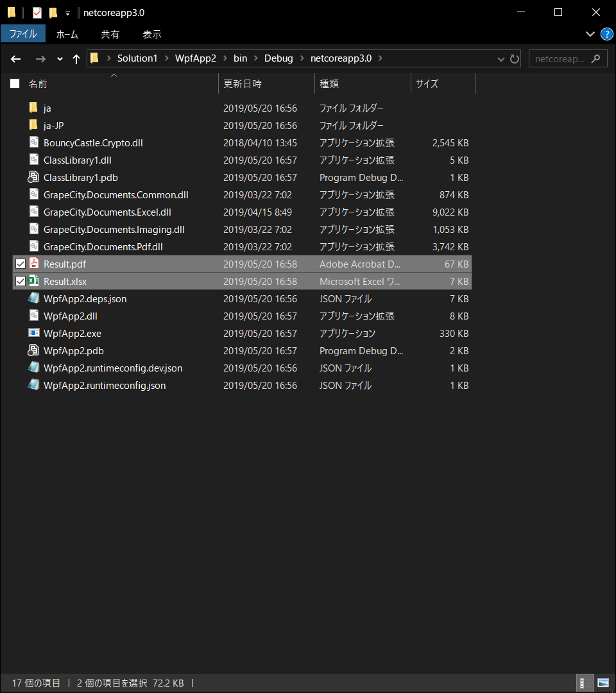
Task: Click the Result.pdf Acrobat icon
Action: tap(33, 264)
